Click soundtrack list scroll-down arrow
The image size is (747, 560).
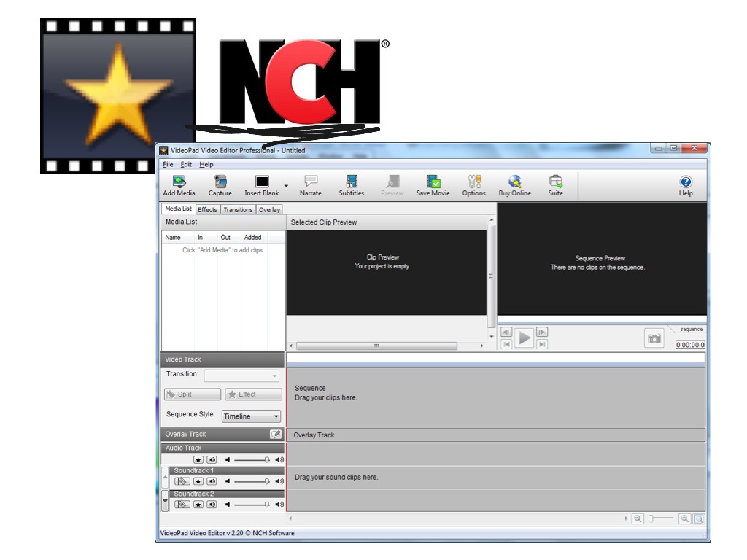coord(166,500)
